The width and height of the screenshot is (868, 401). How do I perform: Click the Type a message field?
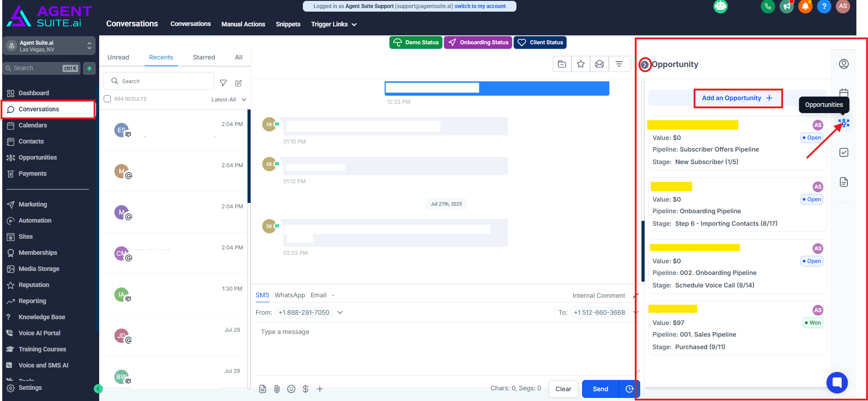447,348
